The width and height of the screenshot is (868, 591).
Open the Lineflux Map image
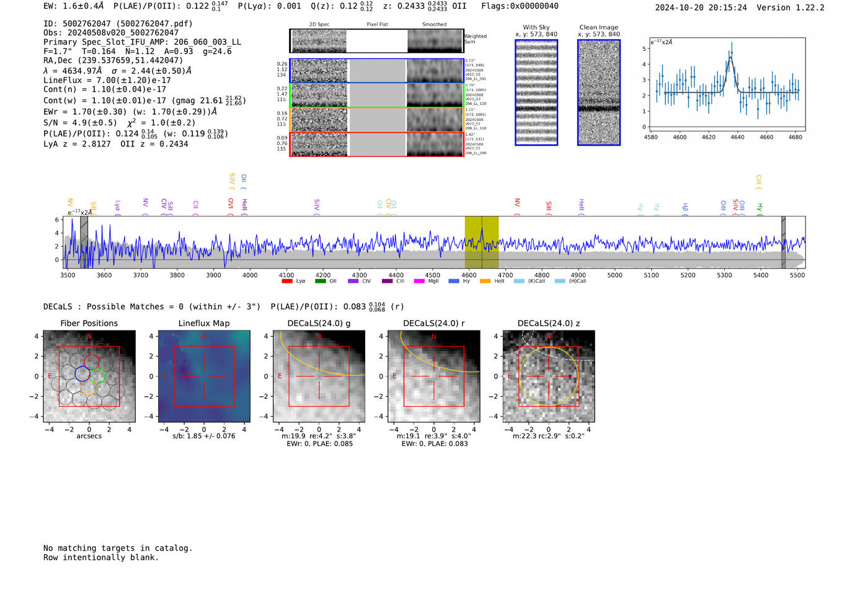coord(204,376)
